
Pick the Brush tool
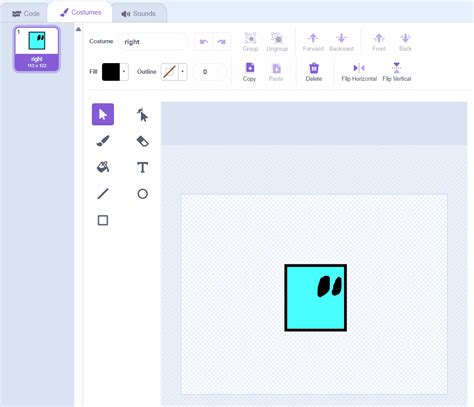coord(103,141)
